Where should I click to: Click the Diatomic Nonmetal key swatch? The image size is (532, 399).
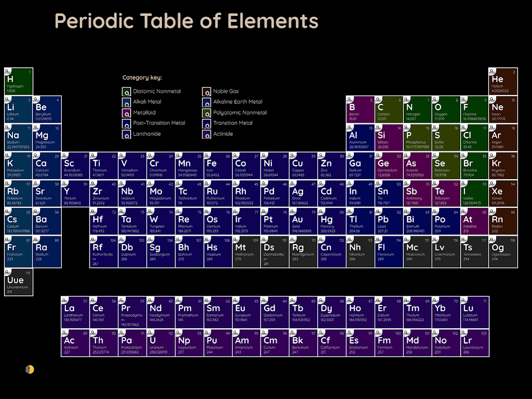pyautogui.click(x=126, y=92)
